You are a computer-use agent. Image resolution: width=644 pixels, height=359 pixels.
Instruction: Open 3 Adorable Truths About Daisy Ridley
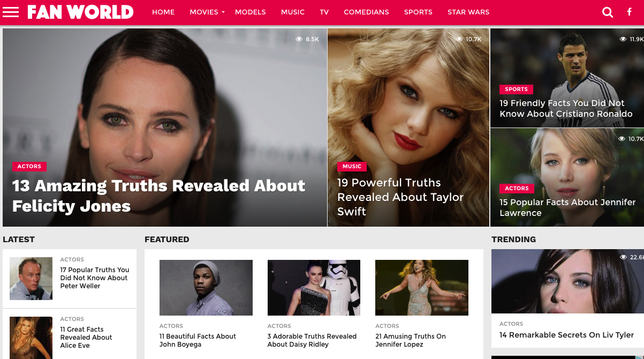312,340
